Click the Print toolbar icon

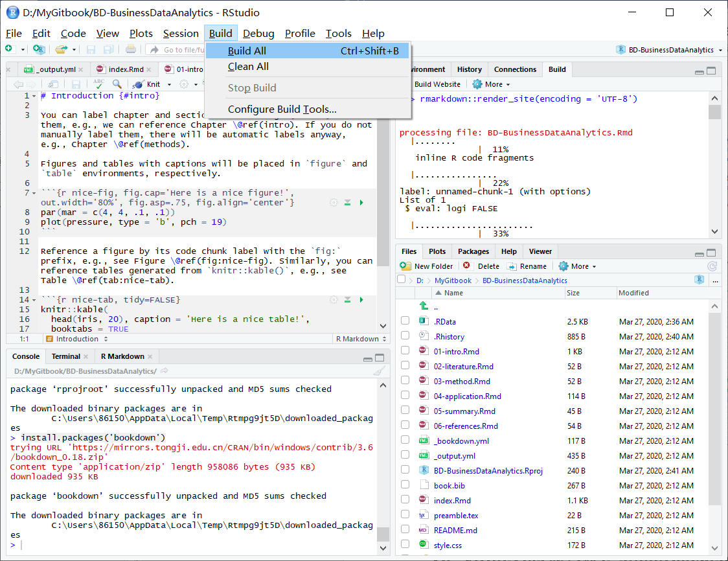click(131, 49)
